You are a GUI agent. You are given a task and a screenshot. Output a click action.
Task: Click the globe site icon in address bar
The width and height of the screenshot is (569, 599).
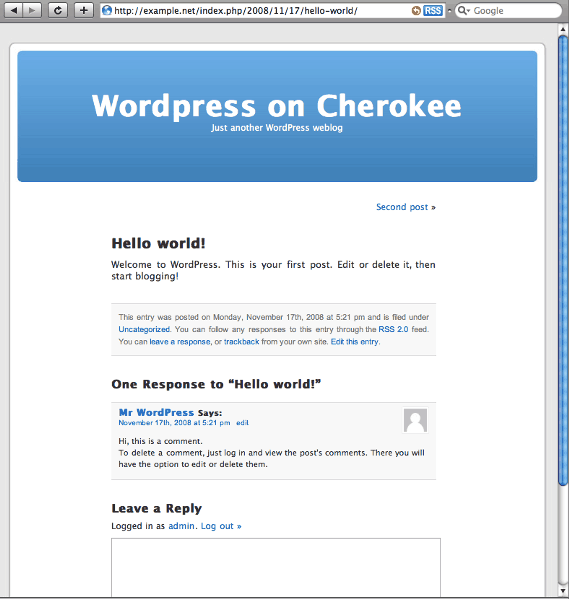click(x=107, y=10)
